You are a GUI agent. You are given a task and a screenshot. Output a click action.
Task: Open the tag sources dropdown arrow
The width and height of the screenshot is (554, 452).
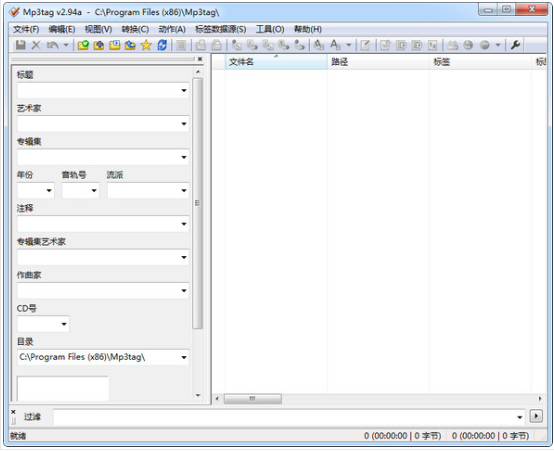(498, 45)
